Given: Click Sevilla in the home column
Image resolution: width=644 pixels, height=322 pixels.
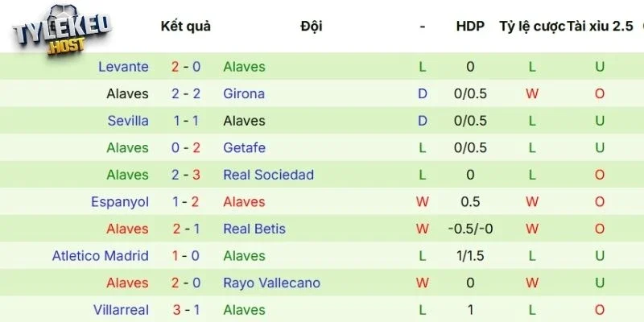Looking at the screenshot, I should (x=128, y=121).
